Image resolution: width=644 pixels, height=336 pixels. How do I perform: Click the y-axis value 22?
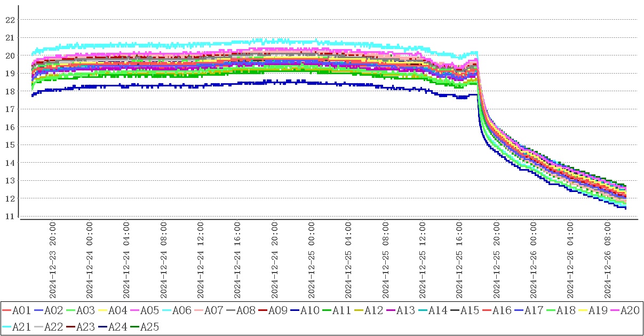point(10,20)
